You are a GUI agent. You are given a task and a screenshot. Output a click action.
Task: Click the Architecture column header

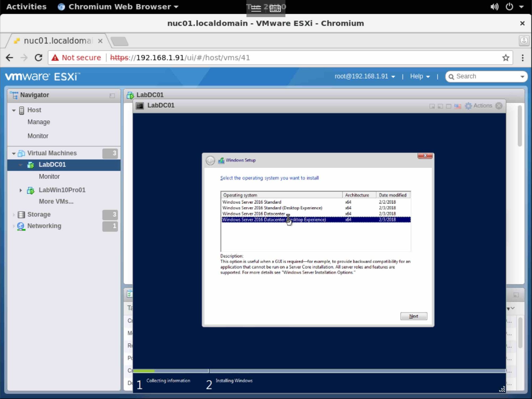(359, 195)
